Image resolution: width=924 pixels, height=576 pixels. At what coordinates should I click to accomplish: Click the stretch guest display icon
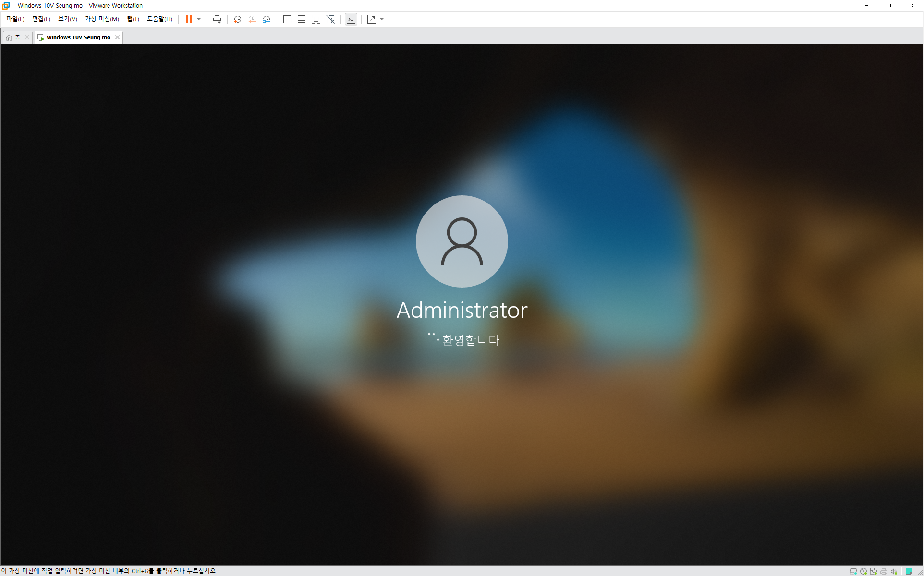(372, 19)
